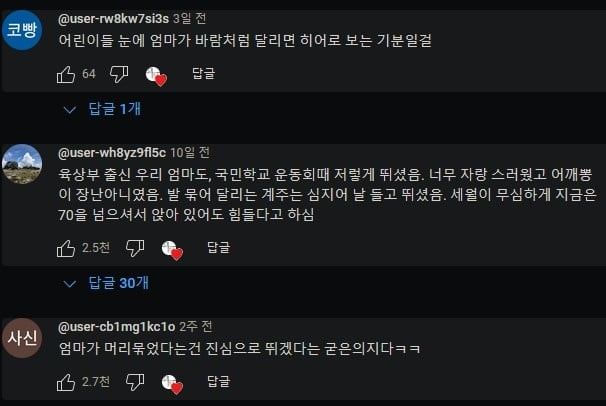Image resolution: width=606 pixels, height=406 pixels.
Task: Open the brown 사신 avatar
Action: tap(22, 338)
